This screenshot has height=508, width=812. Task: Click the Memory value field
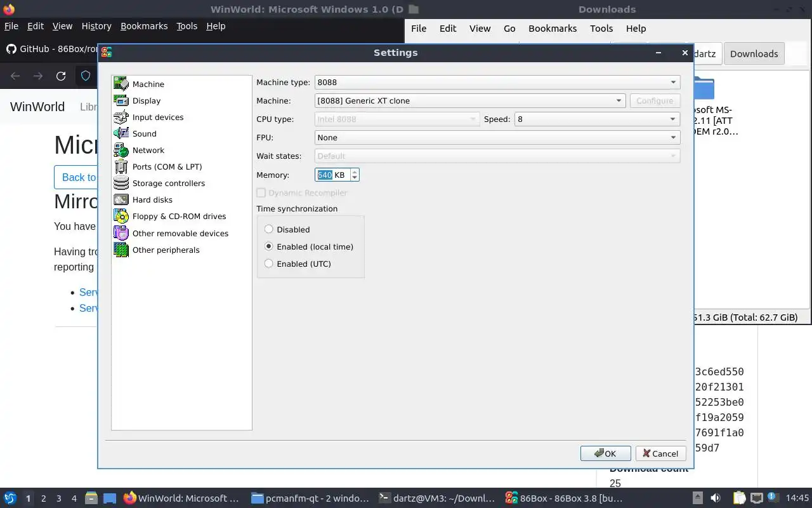tap(332, 175)
